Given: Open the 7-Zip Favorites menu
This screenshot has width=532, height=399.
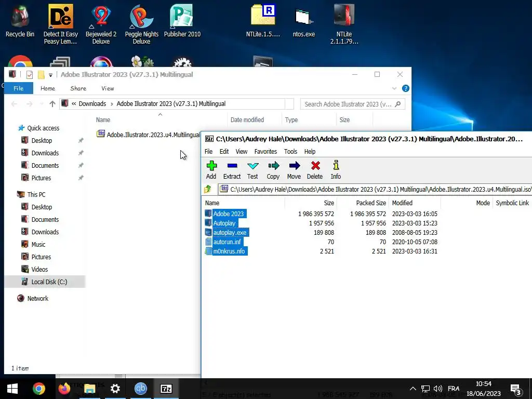Looking at the screenshot, I should [x=265, y=151].
